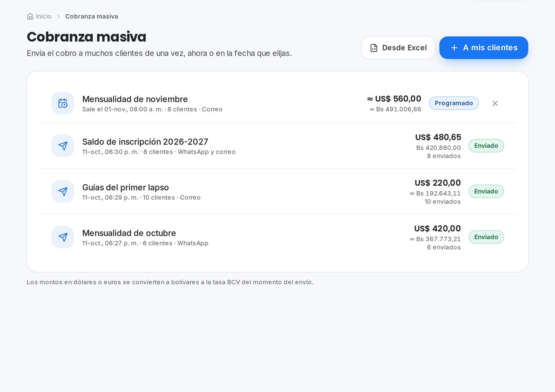This screenshot has height=392, width=555.
Task: Click the 'Envía el cobro a muchos clientes' subtitle
Action: tap(159, 53)
